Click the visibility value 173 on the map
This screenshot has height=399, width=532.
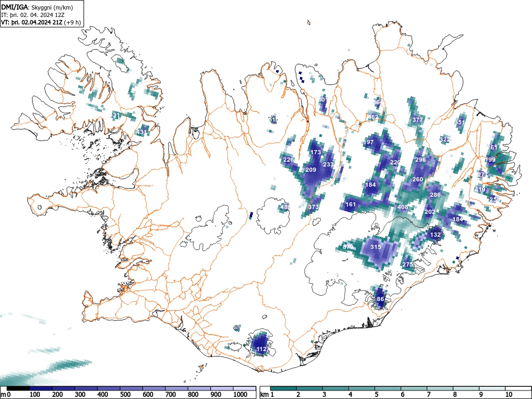(315, 152)
